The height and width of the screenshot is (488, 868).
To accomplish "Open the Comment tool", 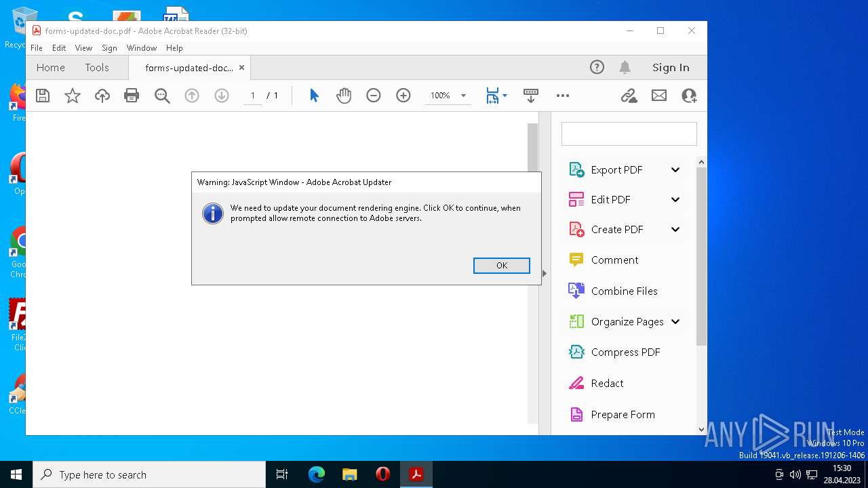I will (614, 260).
